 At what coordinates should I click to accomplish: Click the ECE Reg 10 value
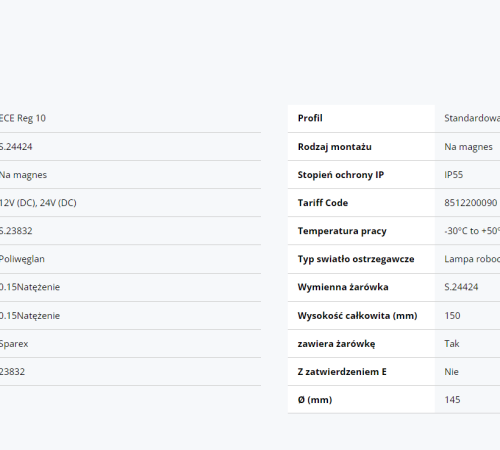coord(22,118)
